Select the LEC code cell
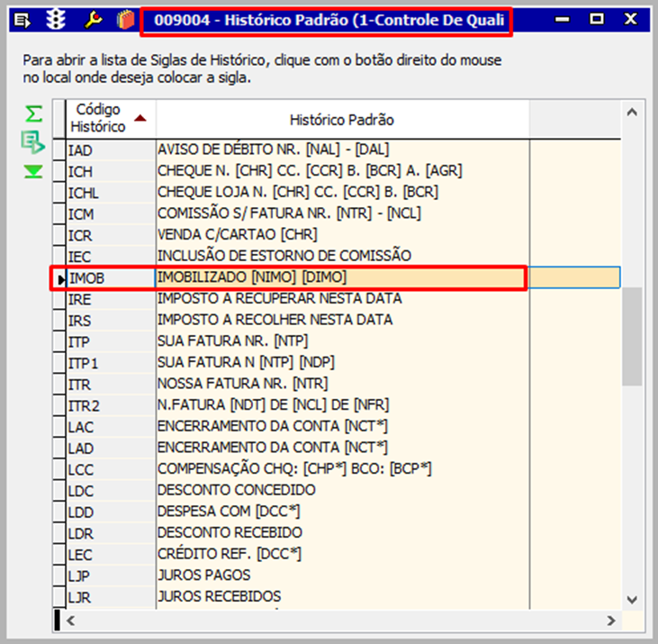The width and height of the screenshot is (658, 644). (111, 554)
